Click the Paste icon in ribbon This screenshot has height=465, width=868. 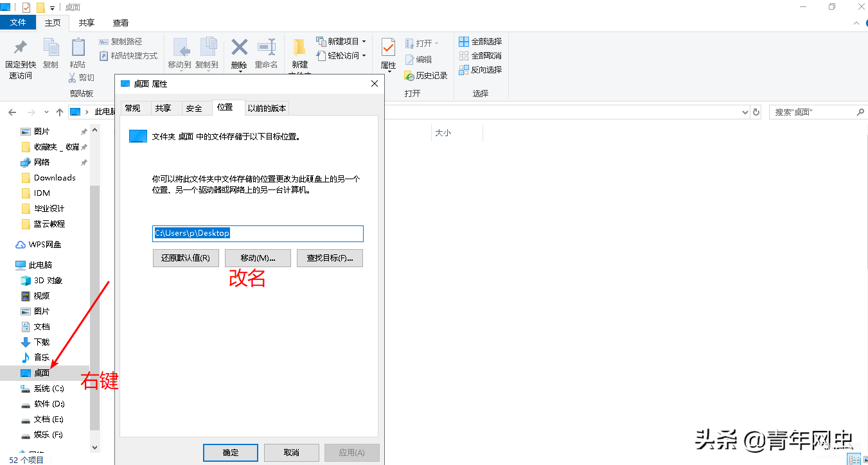click(x=78, y=47)
